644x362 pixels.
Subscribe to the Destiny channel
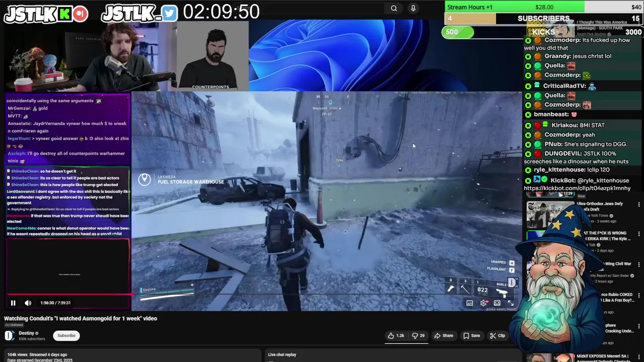66,335
